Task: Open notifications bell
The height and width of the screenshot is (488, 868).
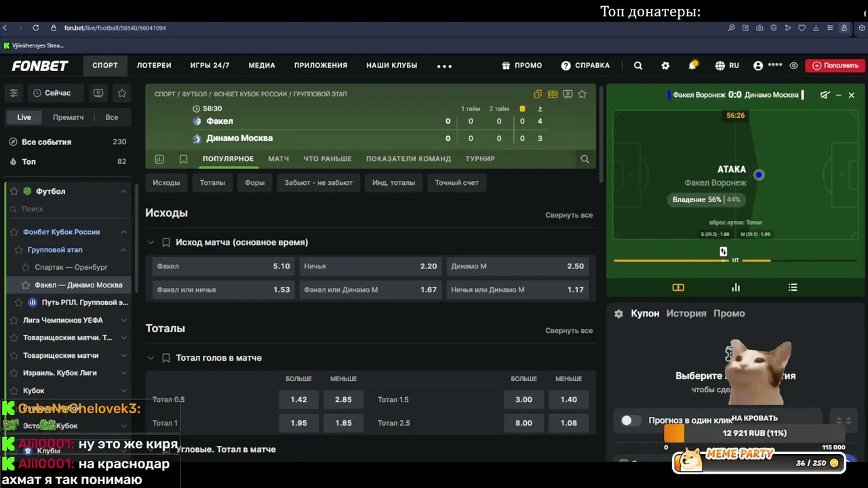Action: pyautogui.click(x=692, y=66)
